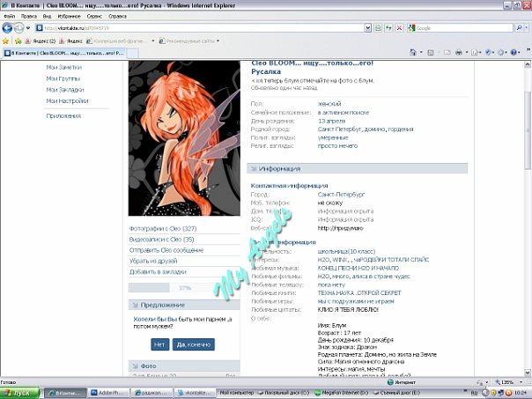Select the В Контакте Cleo BLOOM tab
Image resolution: width=532 pixels, height=399 pixels.
(x=63, y=53)
